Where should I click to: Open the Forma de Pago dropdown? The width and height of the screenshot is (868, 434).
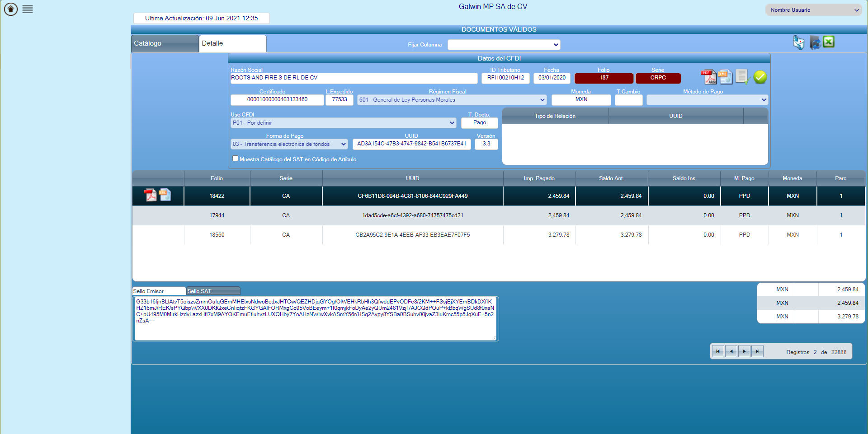pyautogui.click(x=289, y=144)
